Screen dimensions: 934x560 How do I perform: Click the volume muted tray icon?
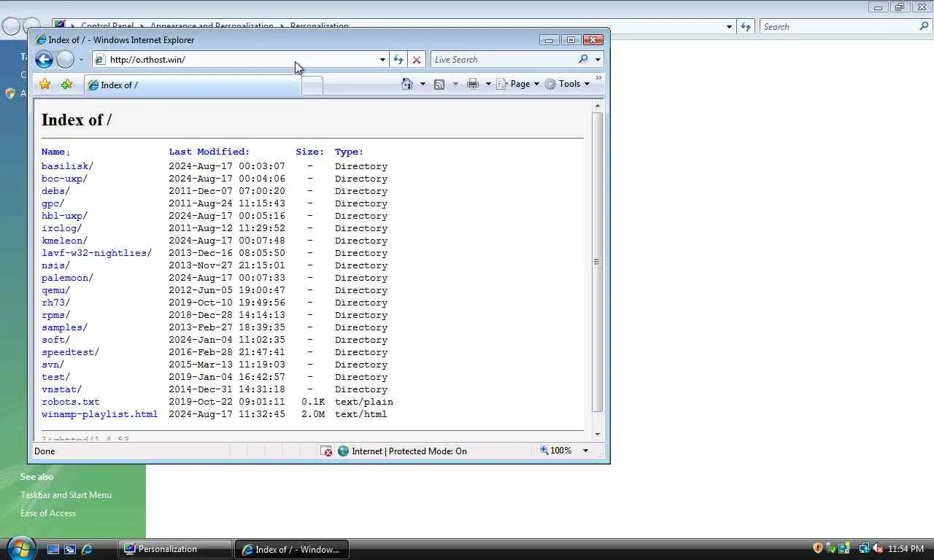click(x=878, y=548)
